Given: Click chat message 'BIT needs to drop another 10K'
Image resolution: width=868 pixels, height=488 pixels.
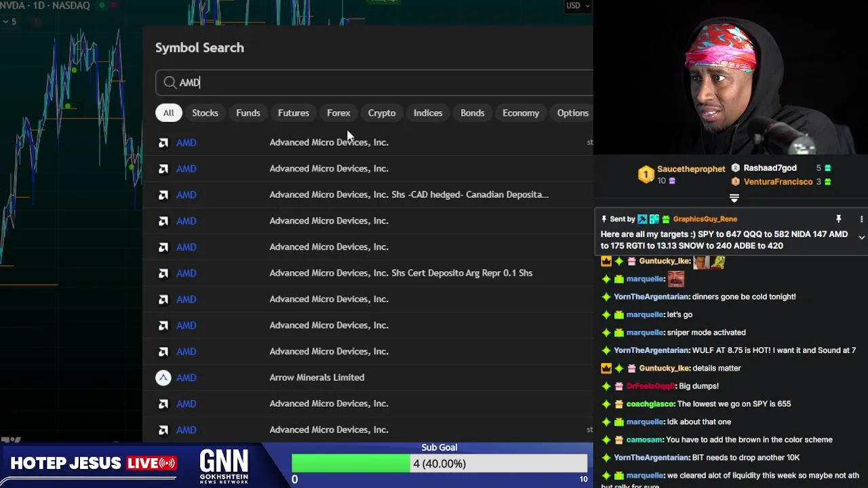Looking at the screenshot, I should tap(746, 457).
